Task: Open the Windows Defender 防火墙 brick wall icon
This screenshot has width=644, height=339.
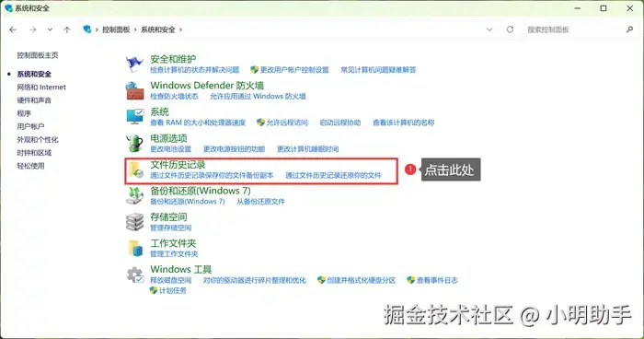Action: [x=134, y=91]
